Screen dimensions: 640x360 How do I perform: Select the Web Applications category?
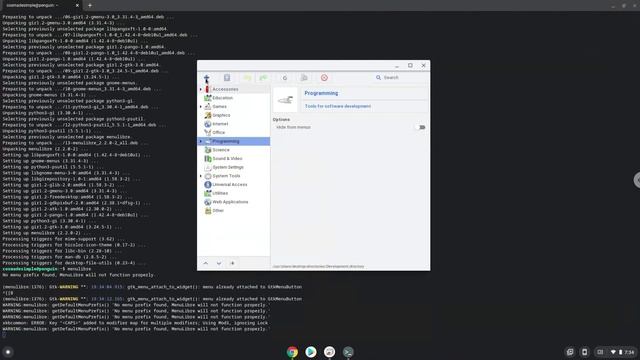(233, 202)
